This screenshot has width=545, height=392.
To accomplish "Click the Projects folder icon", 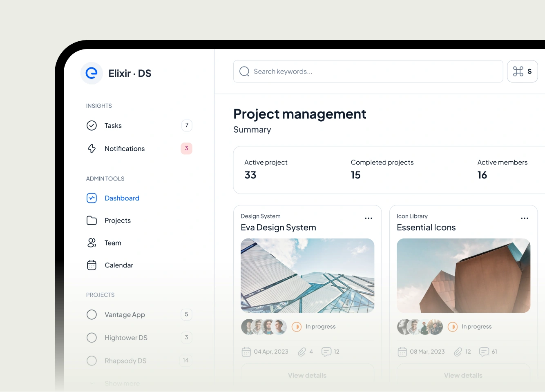I will pos(92,220).
